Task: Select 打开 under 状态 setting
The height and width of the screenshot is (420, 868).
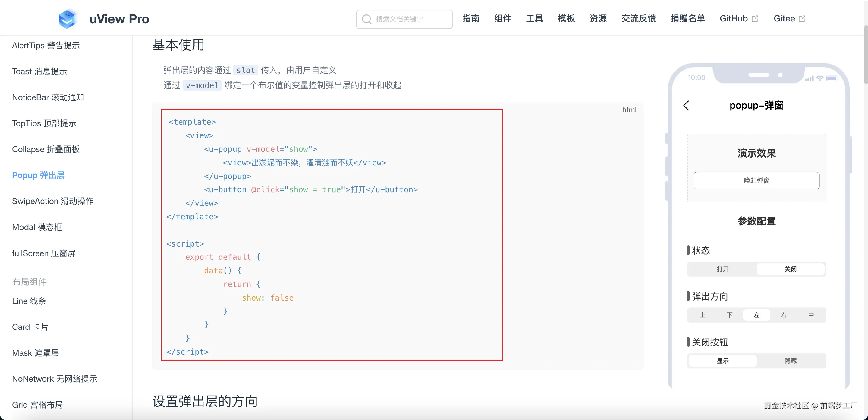Action: click(722, 269)
